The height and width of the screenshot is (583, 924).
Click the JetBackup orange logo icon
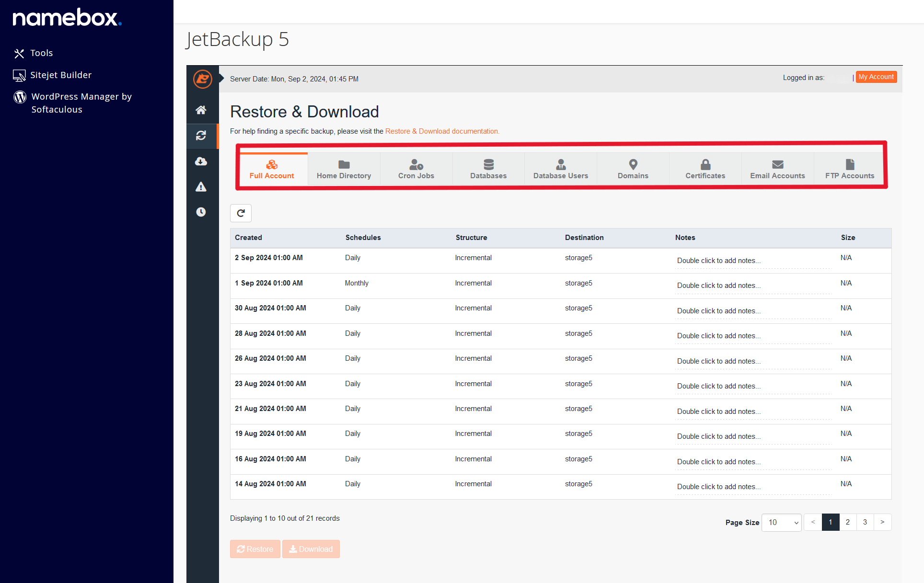[x=202, y=79]
